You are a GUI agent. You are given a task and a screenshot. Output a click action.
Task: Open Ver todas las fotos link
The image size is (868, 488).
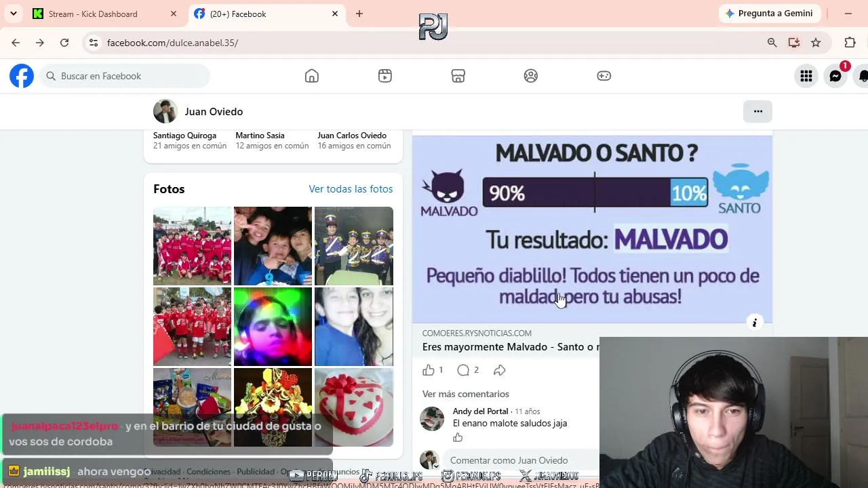pyautogui.click(x=351, y=189)
